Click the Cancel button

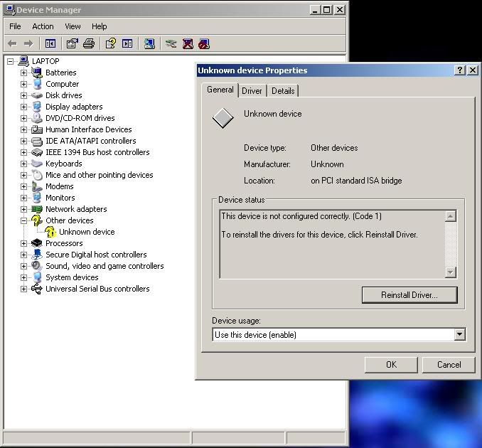pos(449,364)
